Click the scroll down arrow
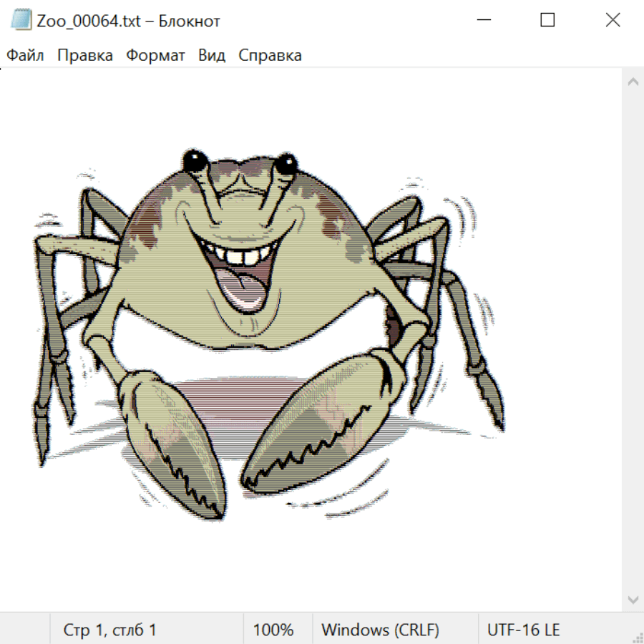Viewport: 644px width, 644px height. [x=633, y=599]
